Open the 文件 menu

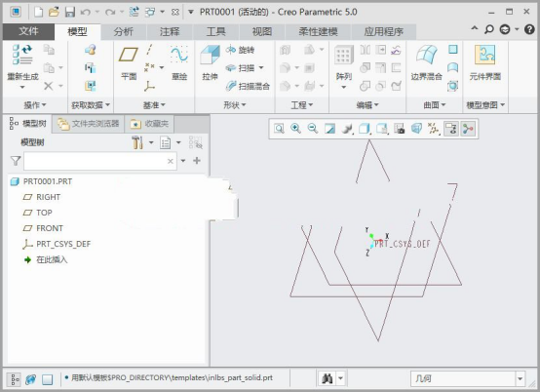pyautogui.click(x=28, y=31)
